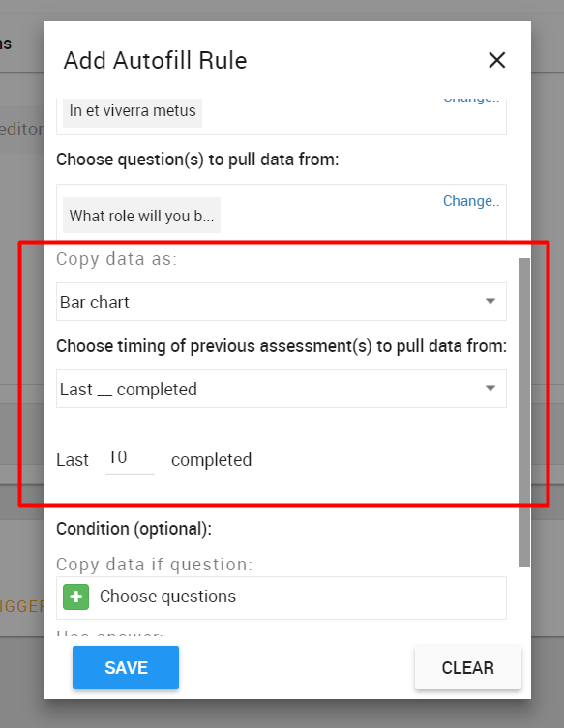The height and width of the screenshot is (728, 564).
Task: Click the orange TRIGGER text behind dialog
Action: coord(21,606)
